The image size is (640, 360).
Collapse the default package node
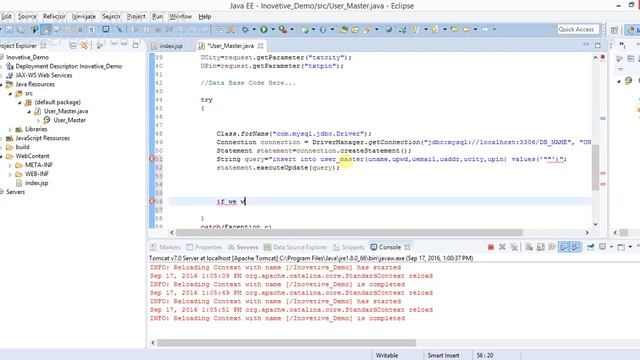[19, 102]
